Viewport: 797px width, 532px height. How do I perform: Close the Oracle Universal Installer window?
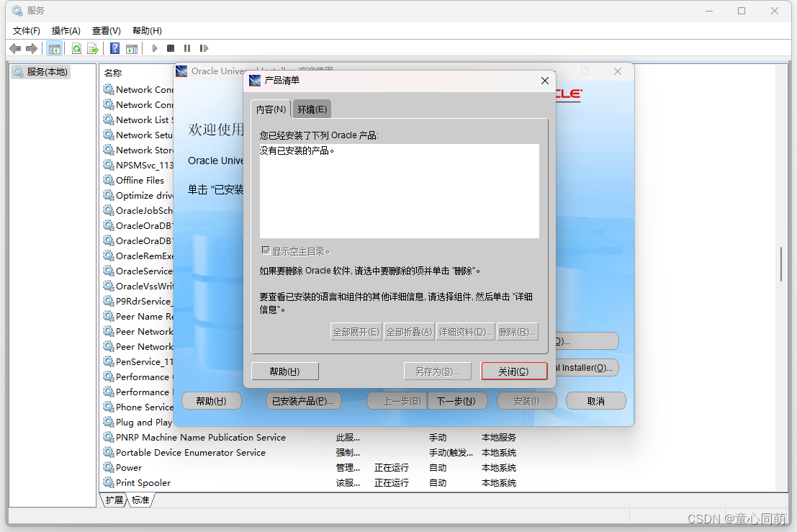[618, 72]
